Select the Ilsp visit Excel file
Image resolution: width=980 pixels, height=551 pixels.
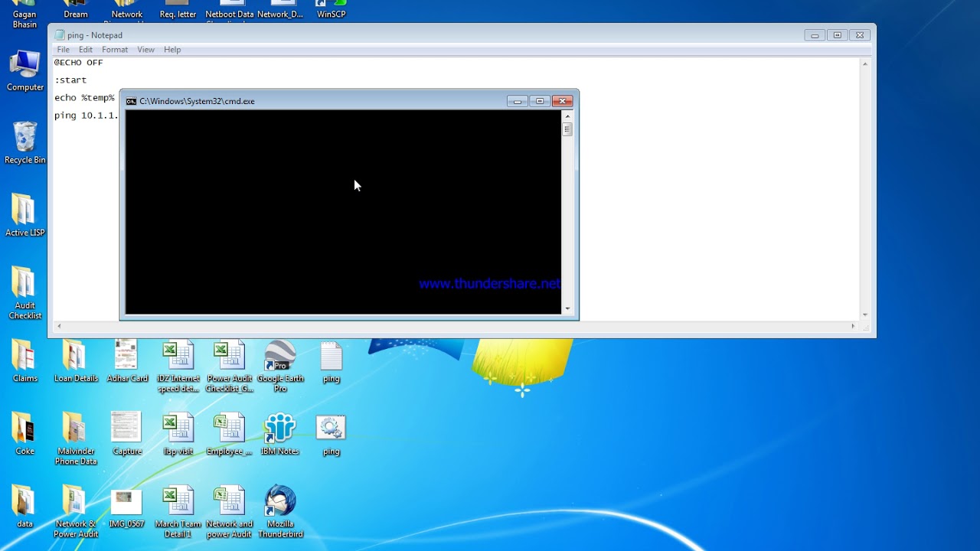click(178, 435)
